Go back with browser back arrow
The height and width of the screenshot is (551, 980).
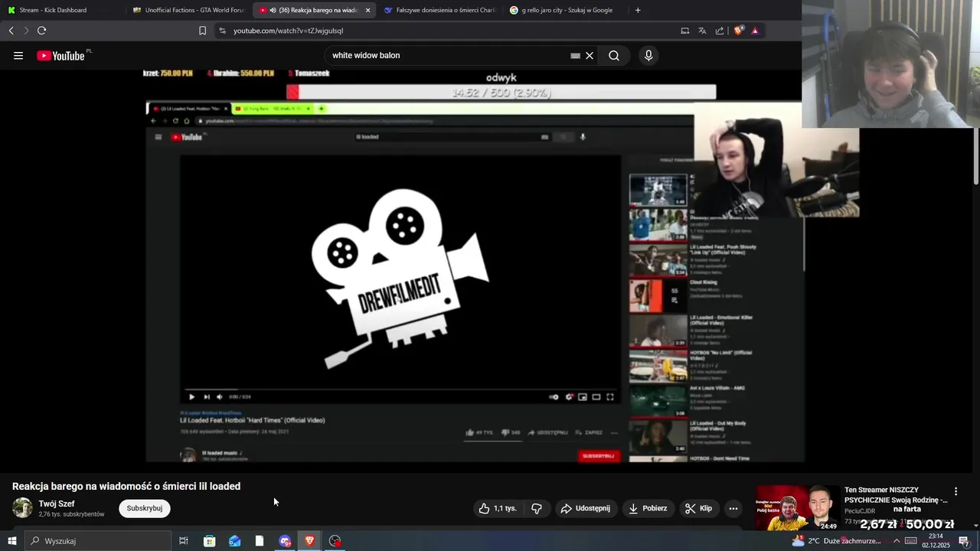tap(11, 31)
